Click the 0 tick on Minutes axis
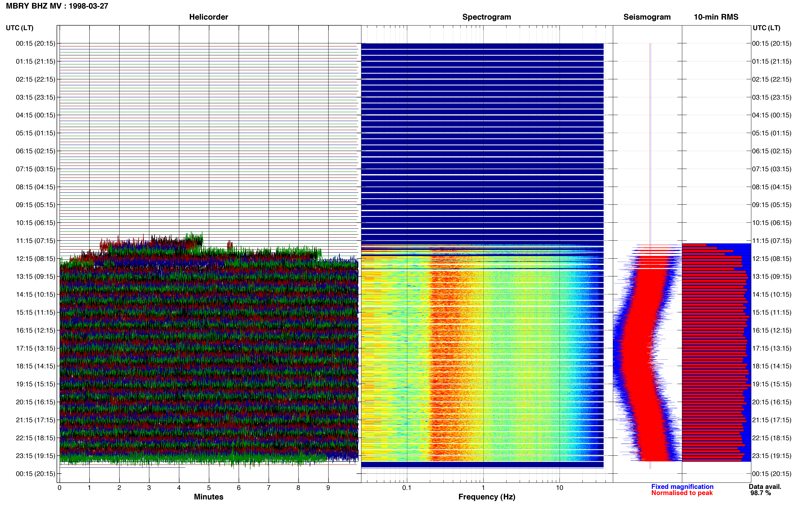This screenshot has width=812, height=508. coord(59,487)
